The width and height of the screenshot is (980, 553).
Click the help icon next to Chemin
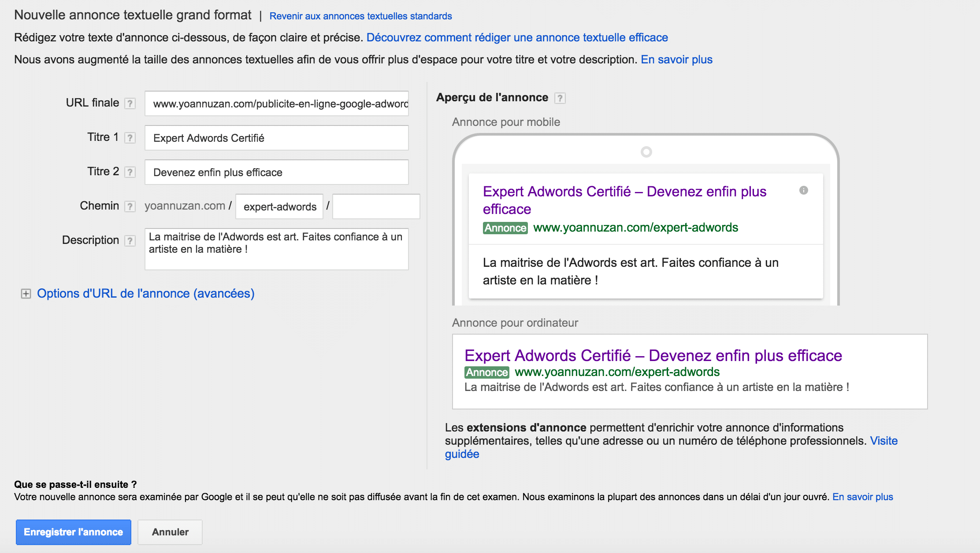(132, 207)
